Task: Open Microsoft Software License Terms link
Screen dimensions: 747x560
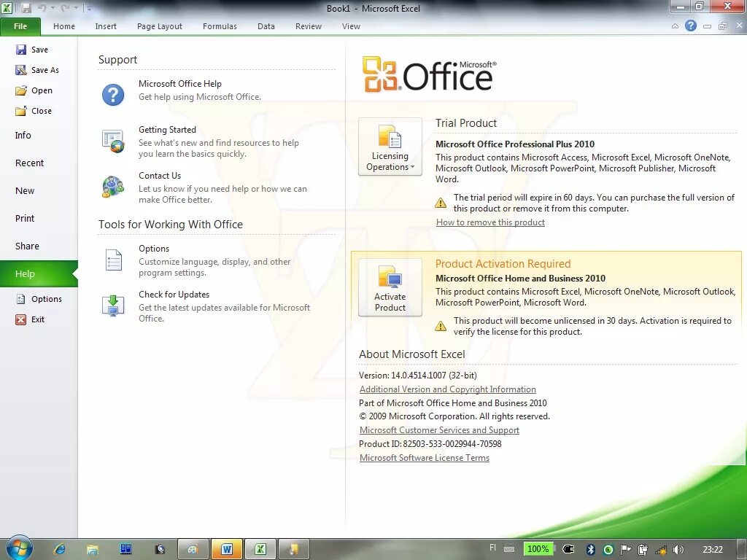Action: click(x=424, y=458)
